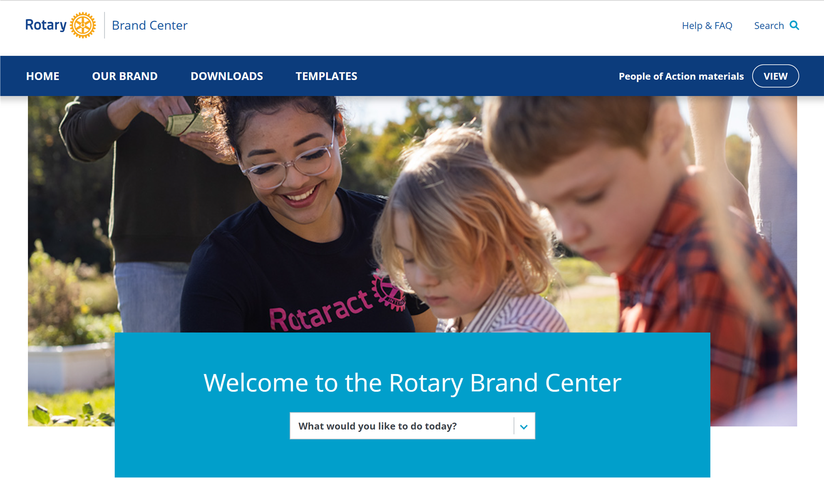
Task: Click the blue welcome banner panel
Action: pyautogui.click(x=412, y=405)
